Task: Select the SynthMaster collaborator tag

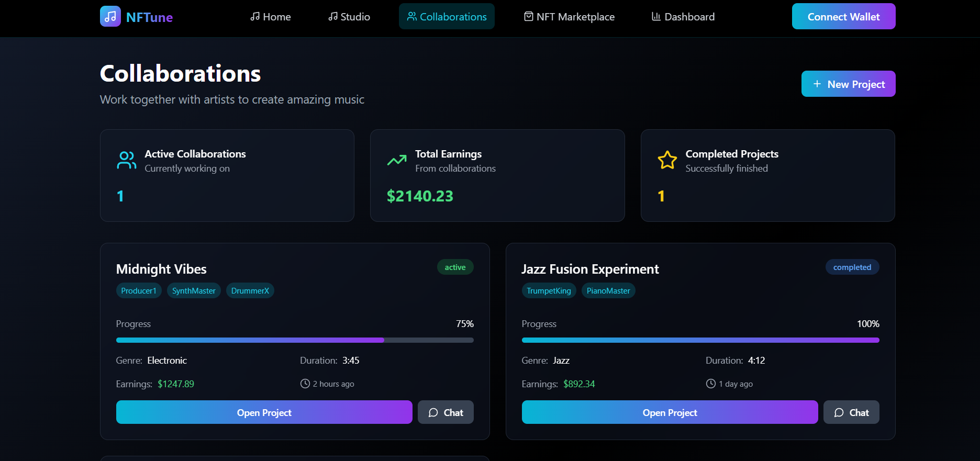Action: (x=194, y=291)
